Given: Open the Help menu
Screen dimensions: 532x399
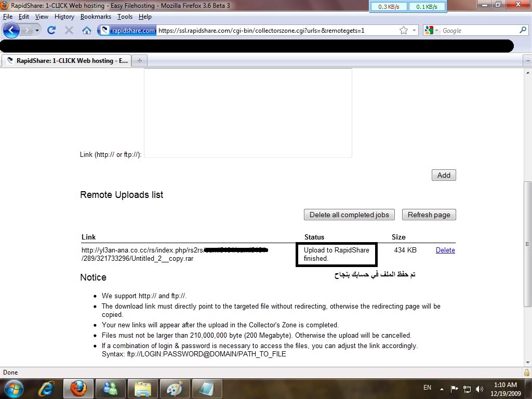Looking at the screenshot, I should click(145, 17).
